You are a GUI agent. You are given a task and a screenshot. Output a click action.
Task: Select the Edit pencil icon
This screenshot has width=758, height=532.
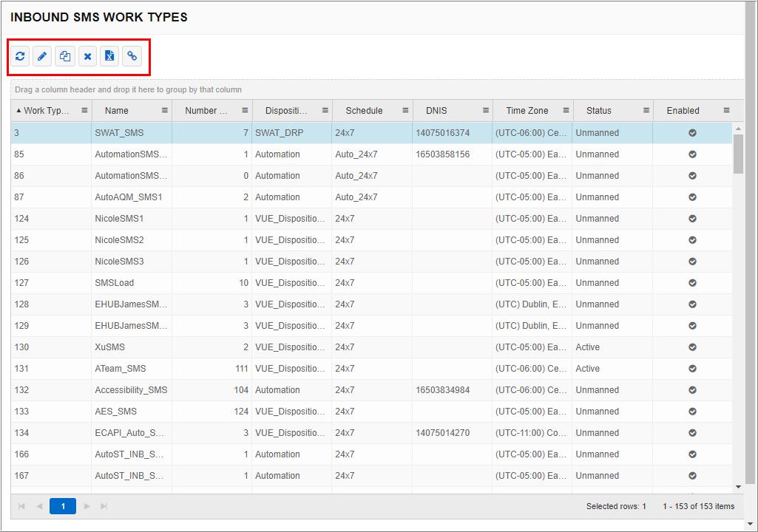point(42,56)
